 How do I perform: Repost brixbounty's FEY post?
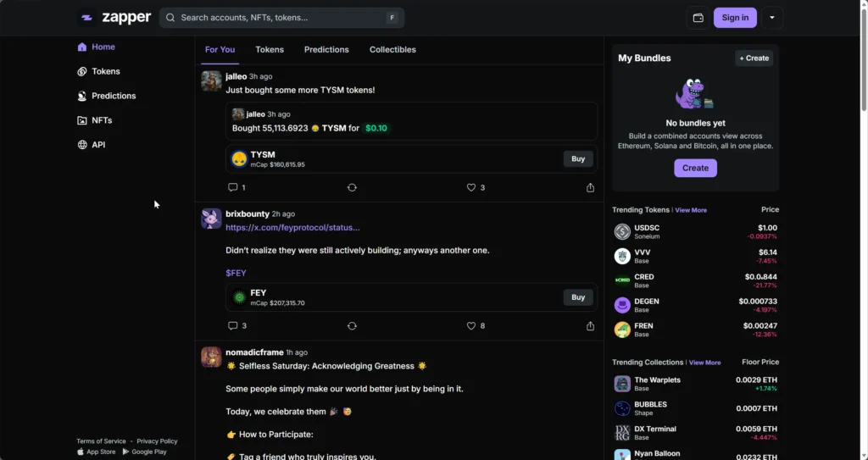coord(352,326)
